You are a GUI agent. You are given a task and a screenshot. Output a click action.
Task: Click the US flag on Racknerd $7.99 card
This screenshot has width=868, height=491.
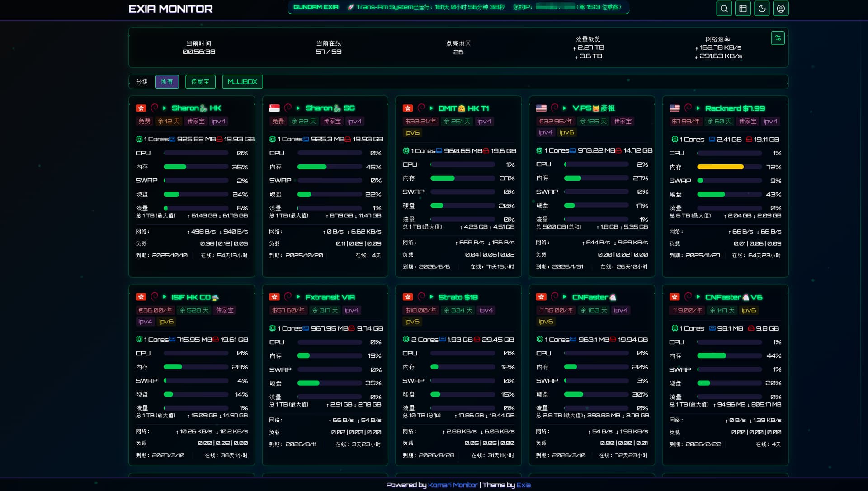(675, 108)
